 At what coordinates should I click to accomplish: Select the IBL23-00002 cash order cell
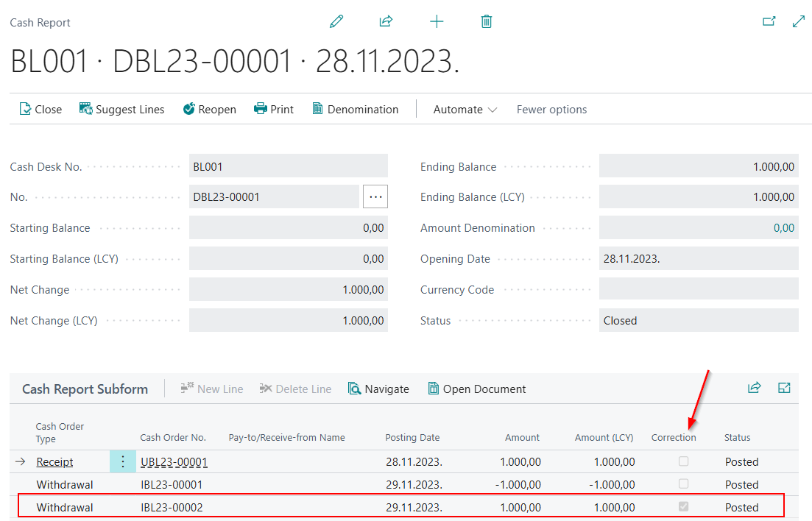[172, 508]
